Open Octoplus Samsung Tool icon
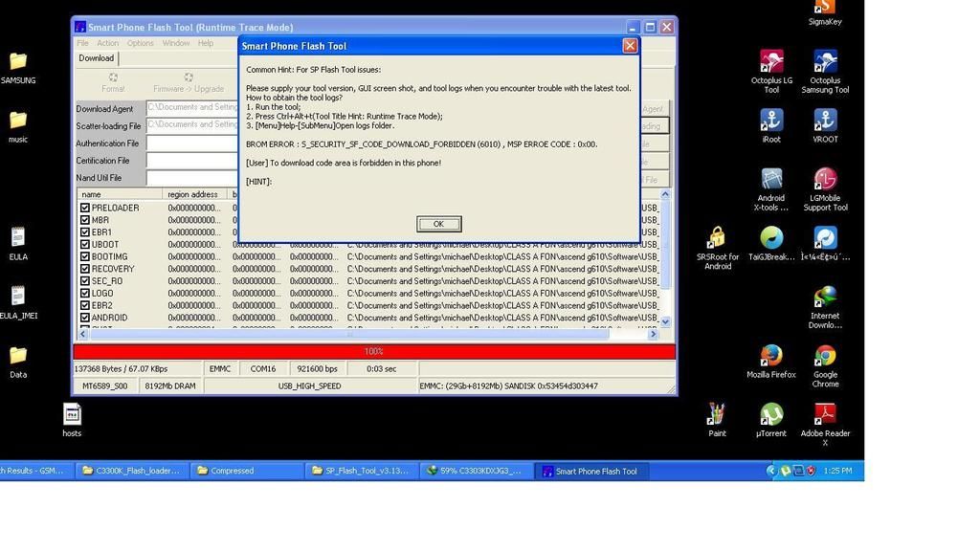 tap(825, 63)
